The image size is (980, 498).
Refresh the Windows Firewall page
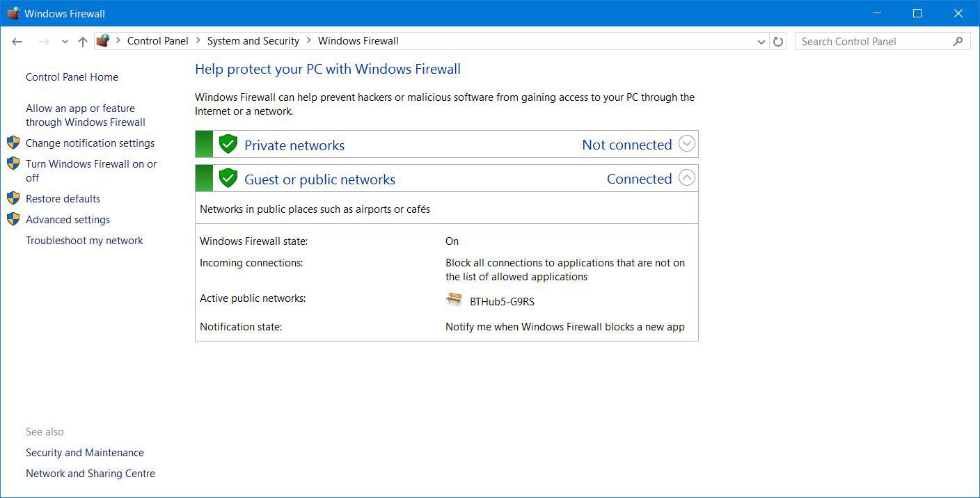click(x=778, y=42)
